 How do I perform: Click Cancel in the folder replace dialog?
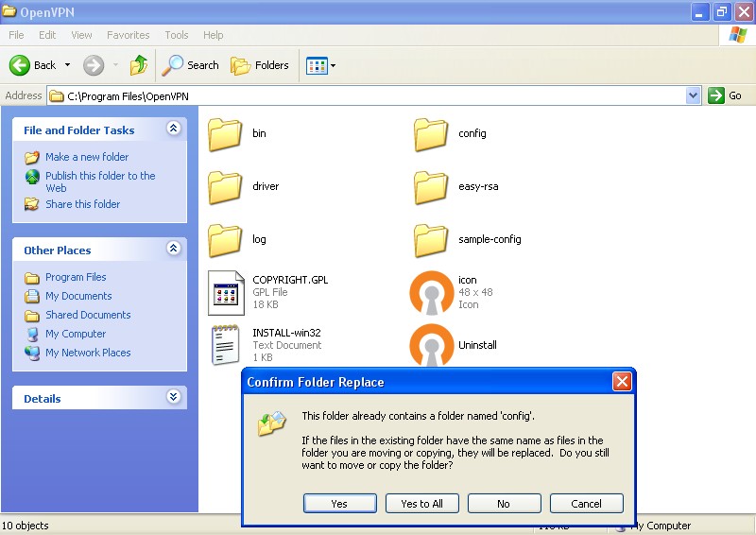tap(586, 504)
